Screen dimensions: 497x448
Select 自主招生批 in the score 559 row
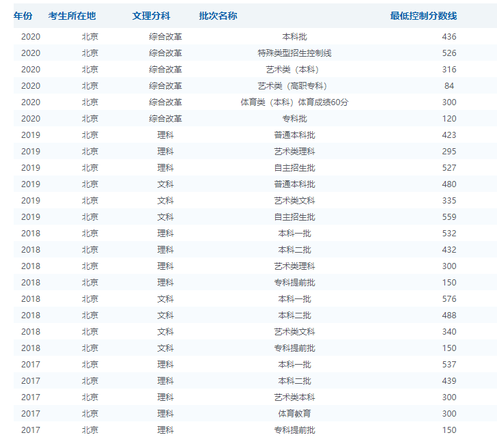coord(294,217)
